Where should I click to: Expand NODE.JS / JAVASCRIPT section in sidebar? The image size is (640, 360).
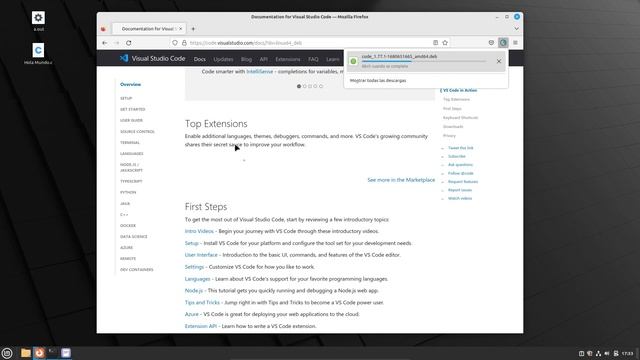point(131,167)
